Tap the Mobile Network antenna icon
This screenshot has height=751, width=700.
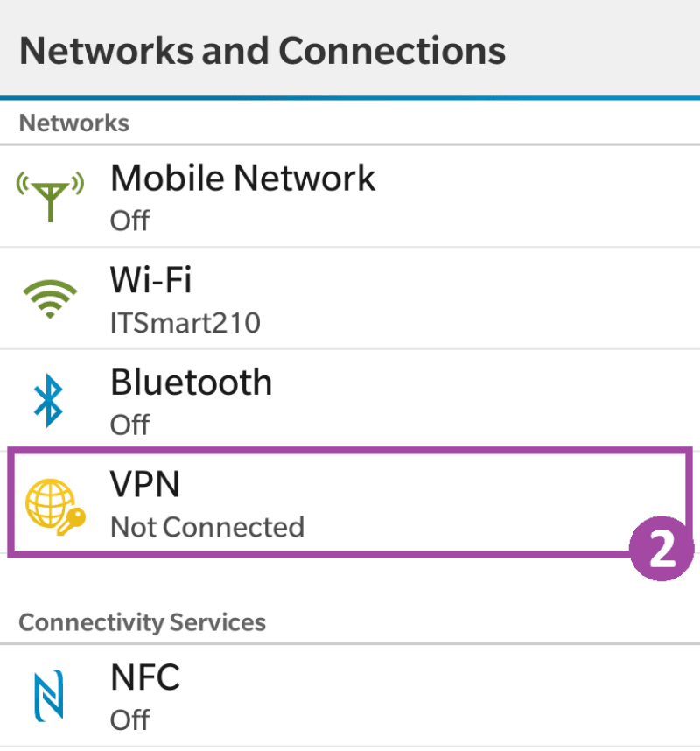[x=51, y=196]
